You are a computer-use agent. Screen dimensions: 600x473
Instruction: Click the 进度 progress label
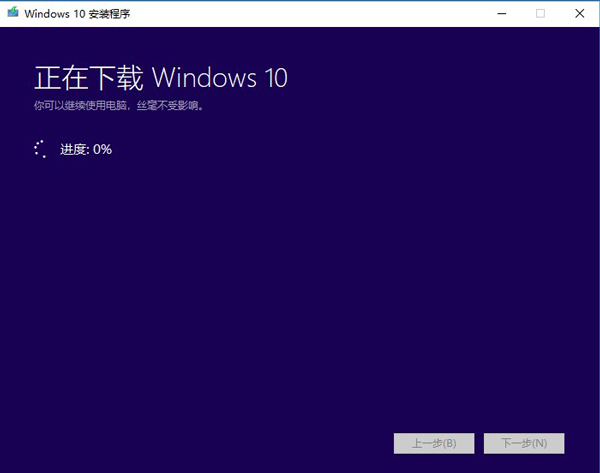click(x=74, y=149)
